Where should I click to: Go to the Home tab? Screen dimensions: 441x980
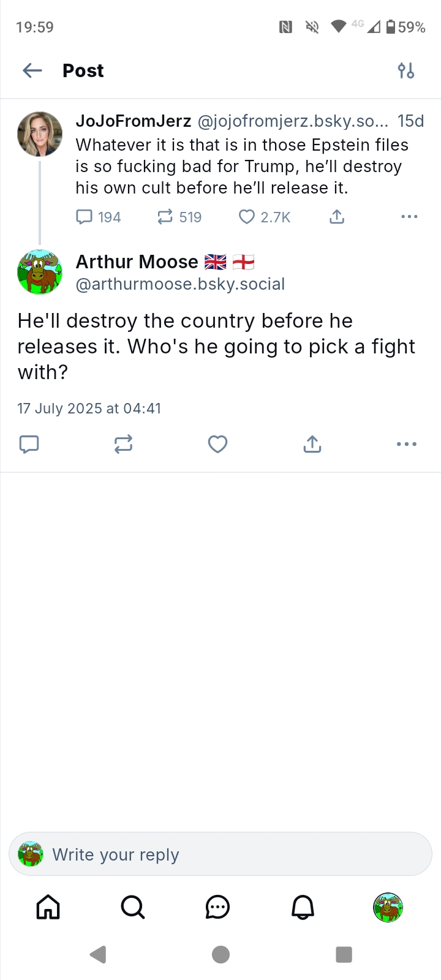(x=48, y=907)
